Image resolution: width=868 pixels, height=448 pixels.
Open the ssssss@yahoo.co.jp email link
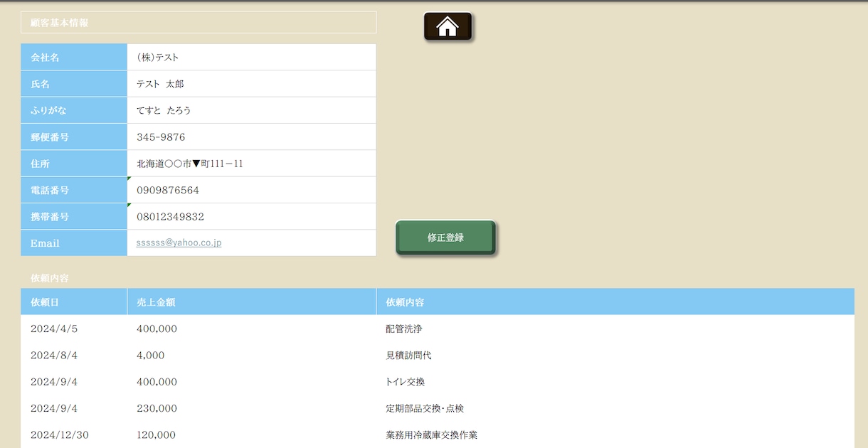(179, 243)
